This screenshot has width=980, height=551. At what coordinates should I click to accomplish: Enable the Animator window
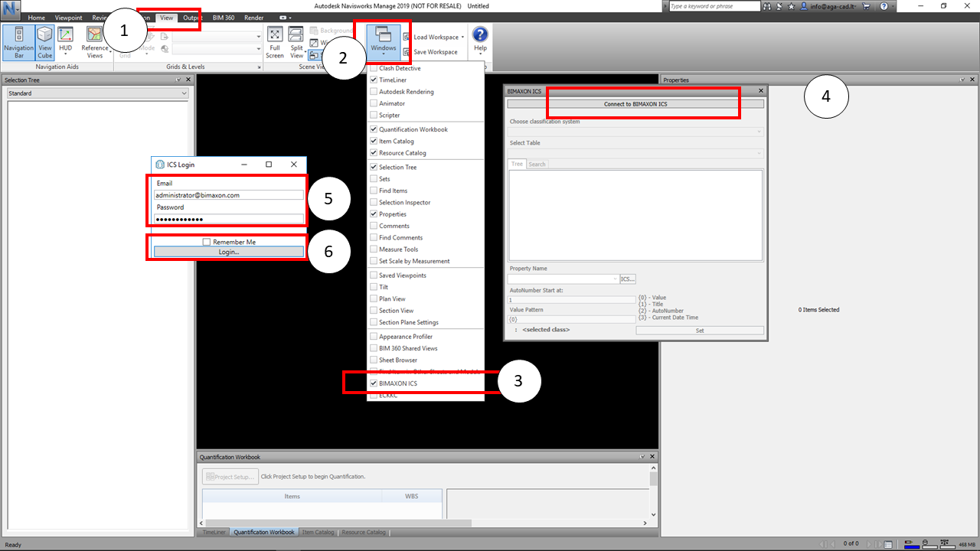coord(374,103)
